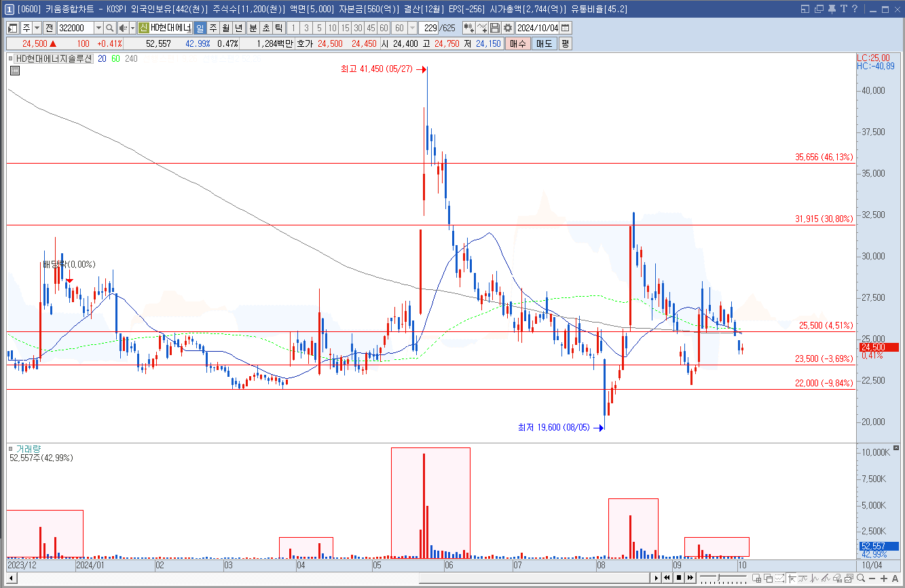Expand the 주 market type dropdown
Screen dimensions: 905x588
37,28
